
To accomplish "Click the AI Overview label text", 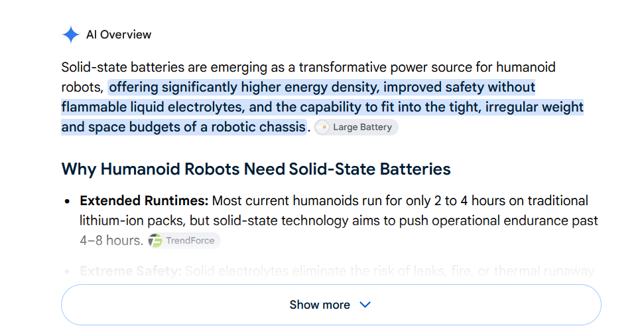I will (119, 35).
